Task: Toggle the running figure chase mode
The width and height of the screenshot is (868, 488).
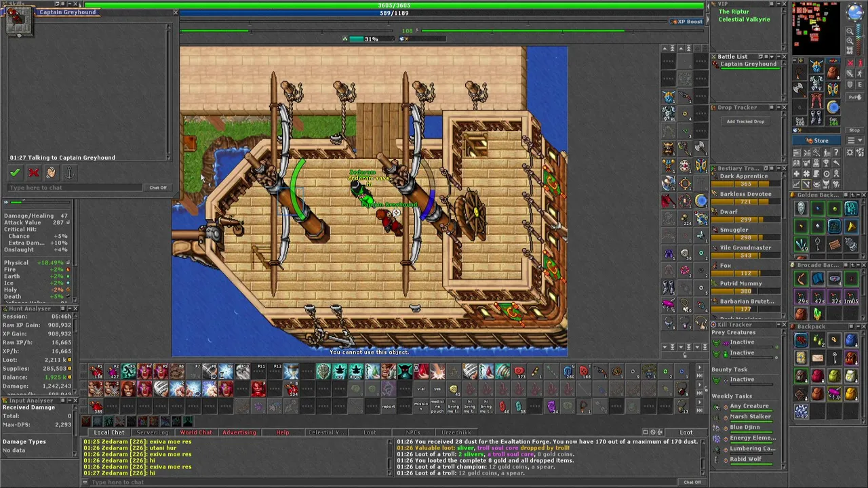Action: 860,74
